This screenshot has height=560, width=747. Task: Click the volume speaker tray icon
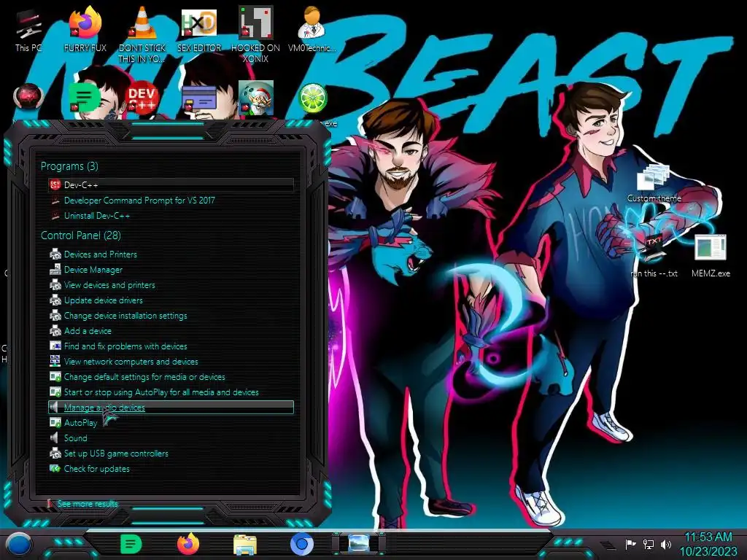(x=666, y=544)
